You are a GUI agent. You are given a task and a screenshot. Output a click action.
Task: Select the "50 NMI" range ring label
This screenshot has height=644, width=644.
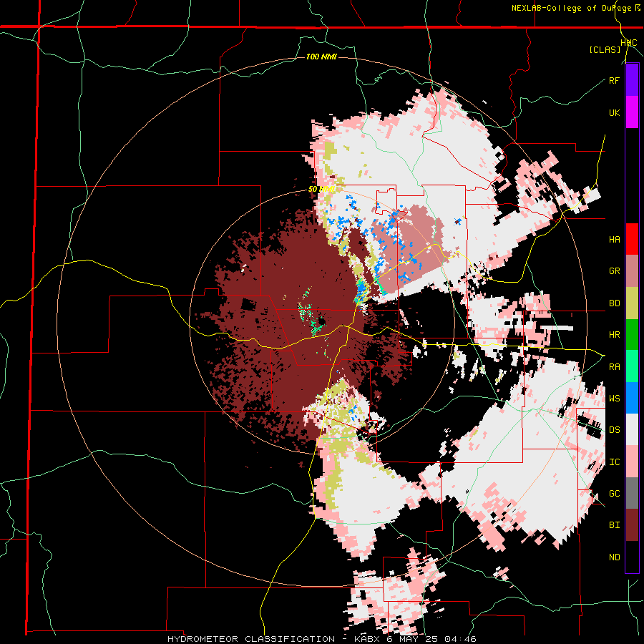pyautogui.click(x=321, y=189)
